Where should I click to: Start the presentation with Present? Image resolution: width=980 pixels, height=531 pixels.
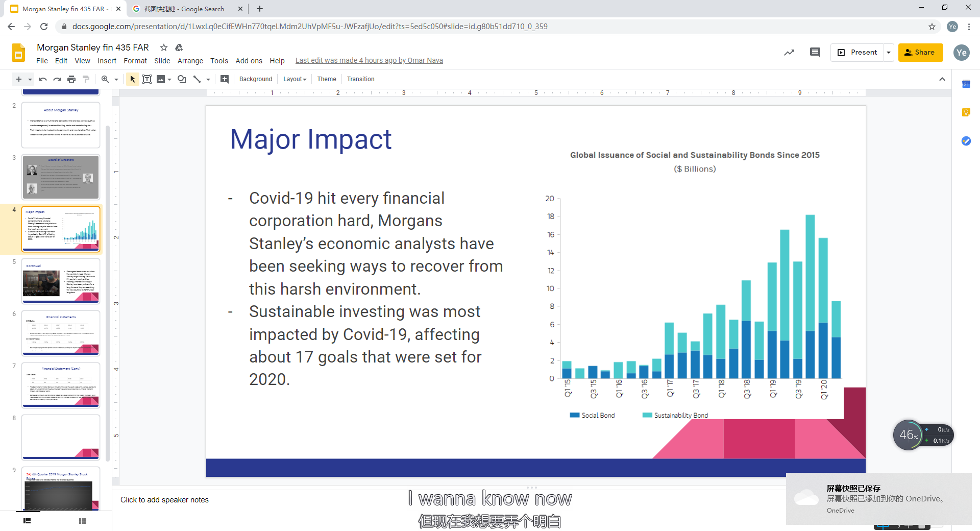pyautogui.click(x=857, y=53)
